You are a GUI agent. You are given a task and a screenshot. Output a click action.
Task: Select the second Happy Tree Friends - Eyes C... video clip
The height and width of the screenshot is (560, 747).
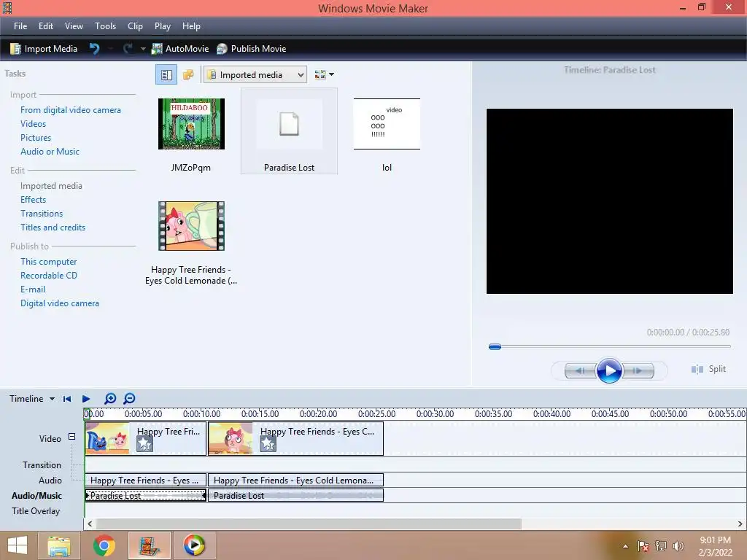pos(296,438)
